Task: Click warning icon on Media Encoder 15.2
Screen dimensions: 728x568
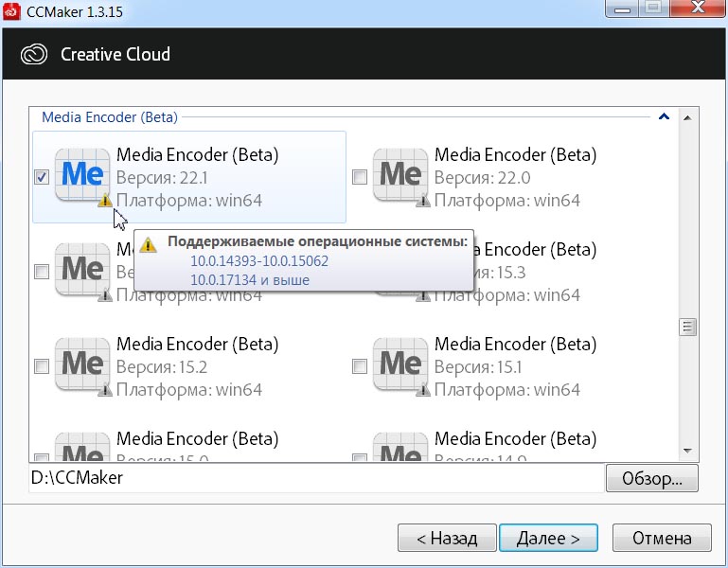Action: [x=105, y=390]
